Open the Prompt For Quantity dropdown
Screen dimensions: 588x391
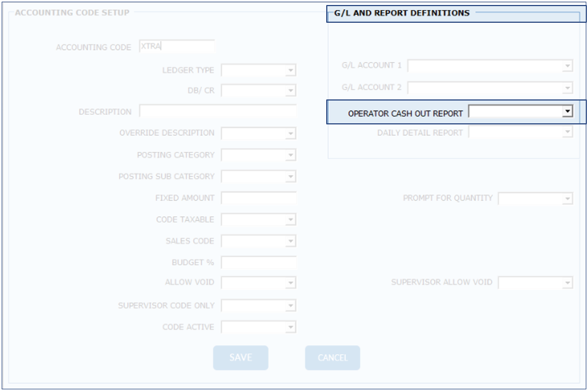click(567, 198)
